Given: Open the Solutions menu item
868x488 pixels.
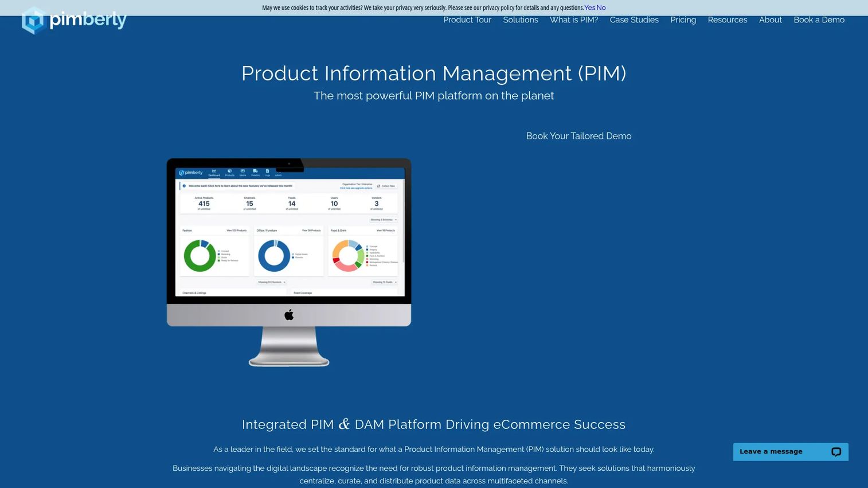Looking at the screenshot, I should 521,20.
